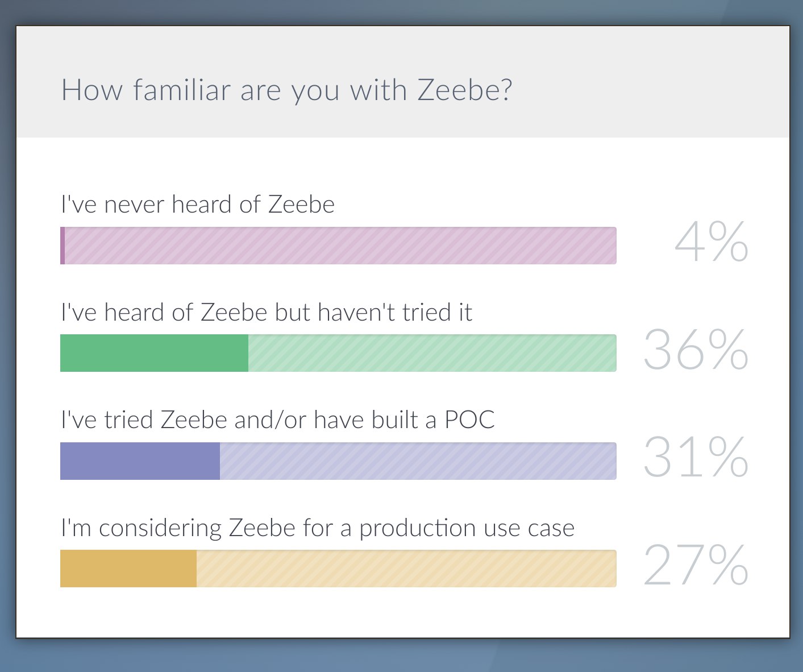Click the small dark pink filled bar sliver

63,246
